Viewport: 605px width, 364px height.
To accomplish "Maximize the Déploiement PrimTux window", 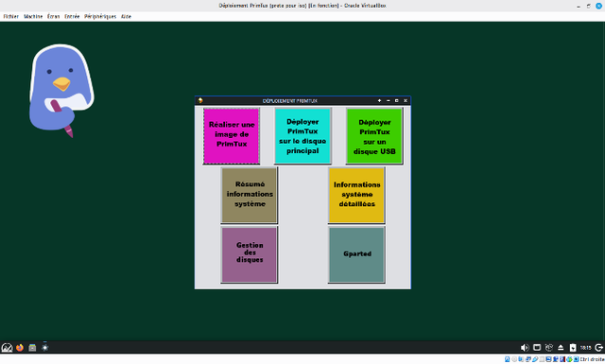I will coord(397,100).
